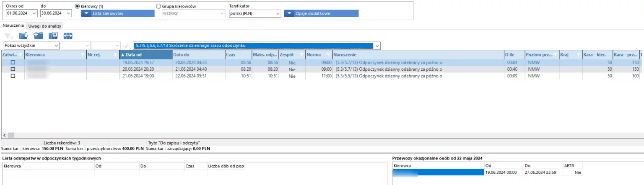
Task: Click the second empty combo beside the check mark
Action: [x=106, y=46]
